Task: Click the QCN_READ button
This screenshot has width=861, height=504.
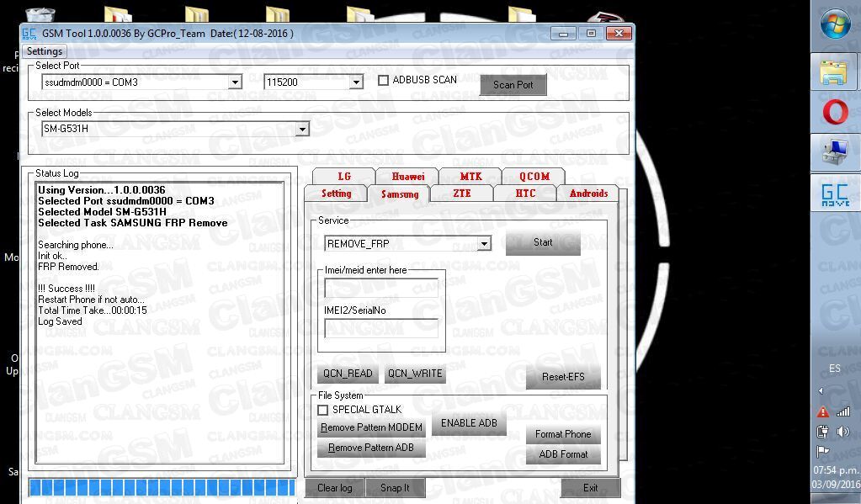Action: pos(348,374)
